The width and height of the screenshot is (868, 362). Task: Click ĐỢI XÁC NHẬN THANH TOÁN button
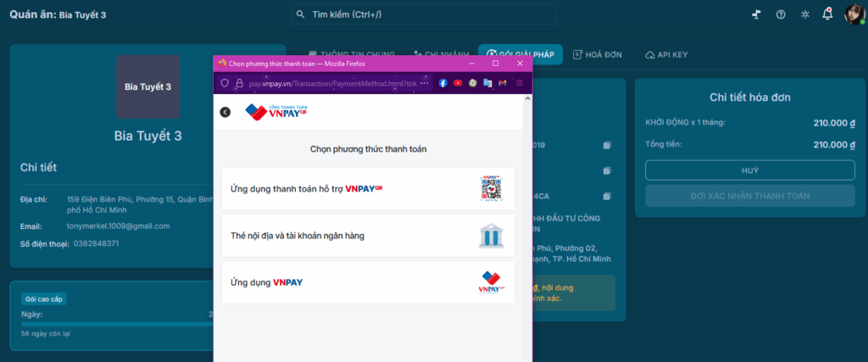[750, 196]
